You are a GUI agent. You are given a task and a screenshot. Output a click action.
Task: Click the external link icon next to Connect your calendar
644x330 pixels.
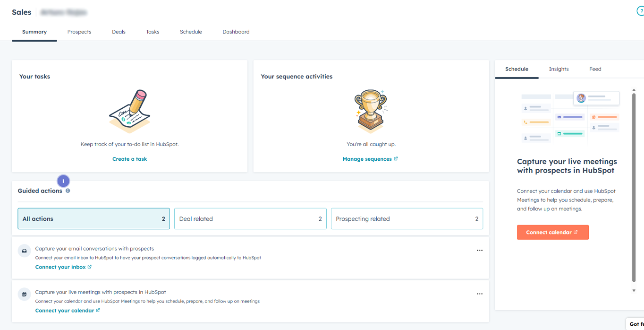pyautogui.click(x=98, y=310)
